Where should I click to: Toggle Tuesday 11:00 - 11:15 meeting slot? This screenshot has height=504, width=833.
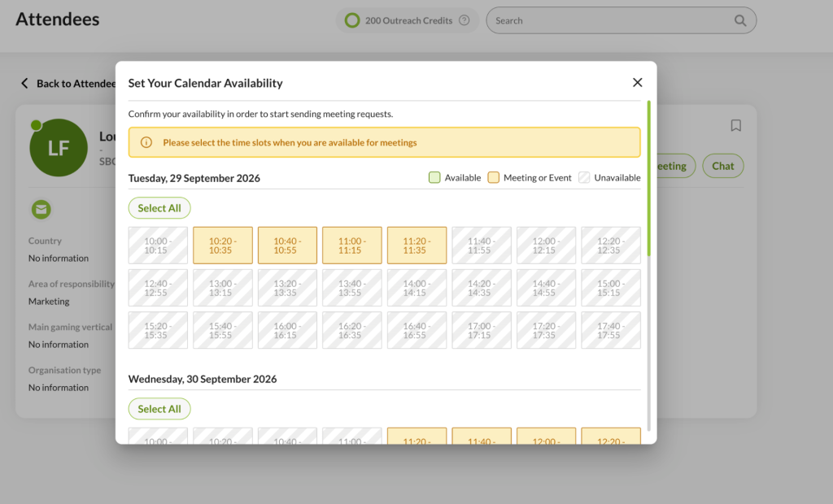point(352,245)
